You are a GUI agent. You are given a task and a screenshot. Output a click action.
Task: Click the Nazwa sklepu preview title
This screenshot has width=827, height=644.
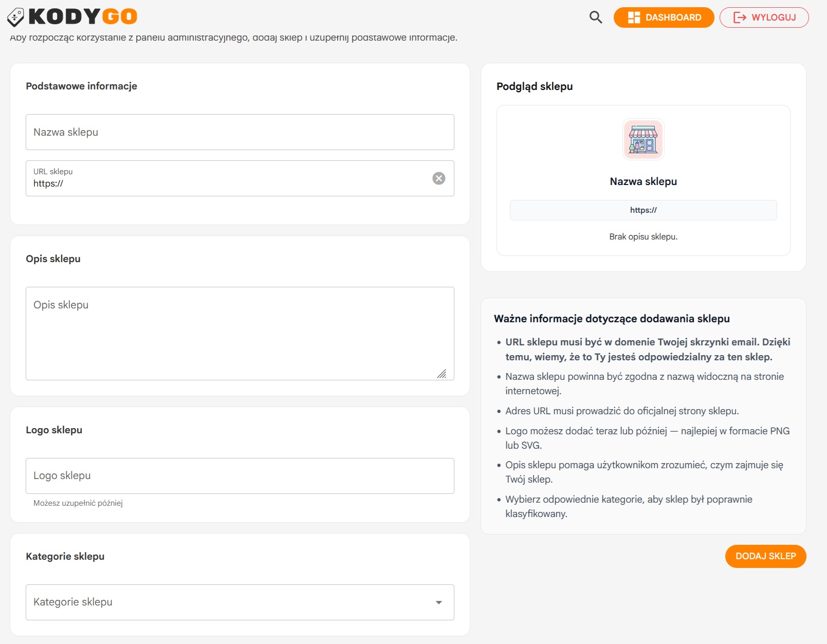point(643,181)
